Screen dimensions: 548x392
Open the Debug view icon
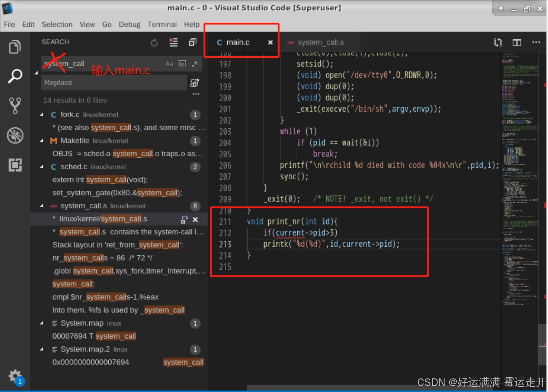pos(15,135)
